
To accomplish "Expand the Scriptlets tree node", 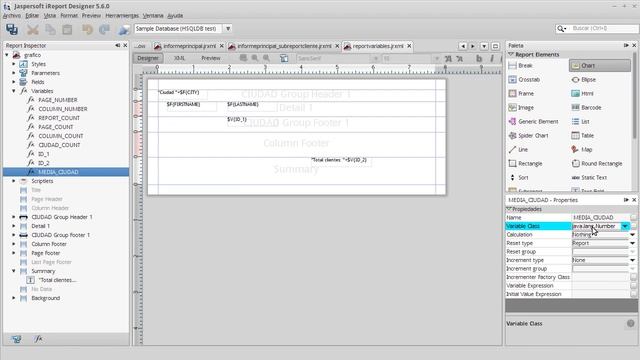I will 14,181.
